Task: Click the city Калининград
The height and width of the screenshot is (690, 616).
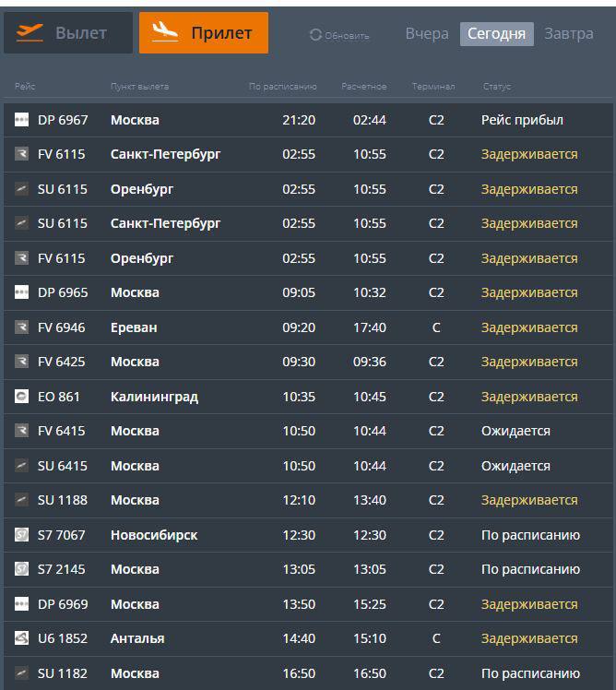Action: [x=154, y=397]
